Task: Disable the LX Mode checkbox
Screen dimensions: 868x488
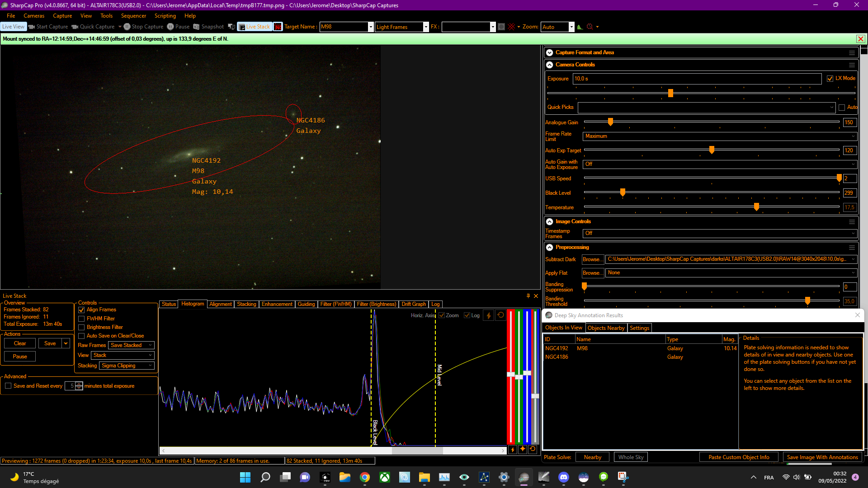Action: [x=830, y=79]
